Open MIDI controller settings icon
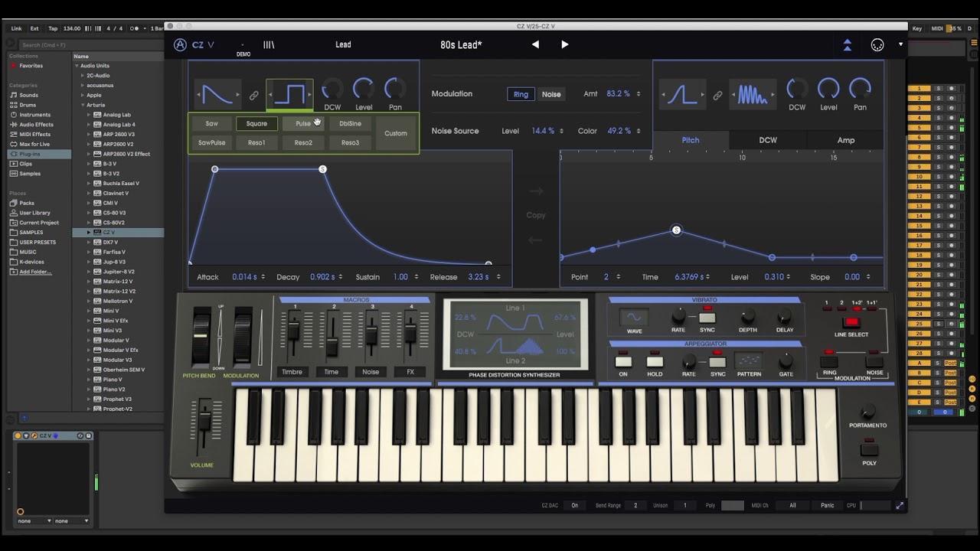The height and width of the screenshot is (551, 980). click(877, 45)
